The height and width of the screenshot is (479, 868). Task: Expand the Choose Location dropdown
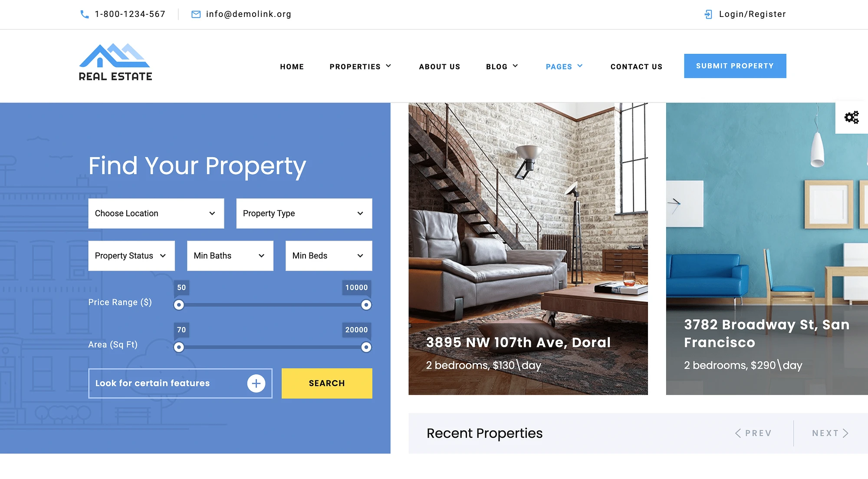point(155,213)
